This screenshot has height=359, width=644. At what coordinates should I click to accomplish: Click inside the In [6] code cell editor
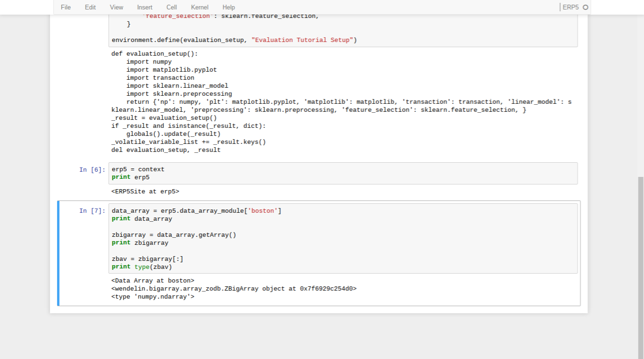[343, 173]
